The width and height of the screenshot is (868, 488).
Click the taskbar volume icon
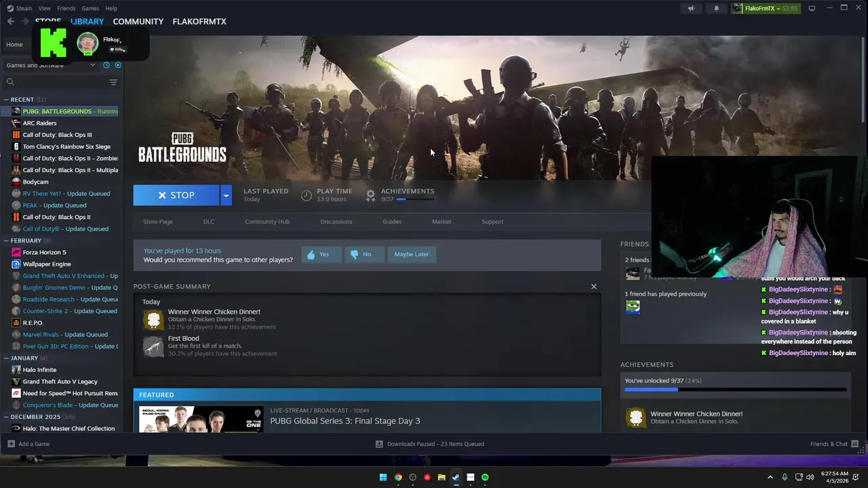(x=810, y=477)
